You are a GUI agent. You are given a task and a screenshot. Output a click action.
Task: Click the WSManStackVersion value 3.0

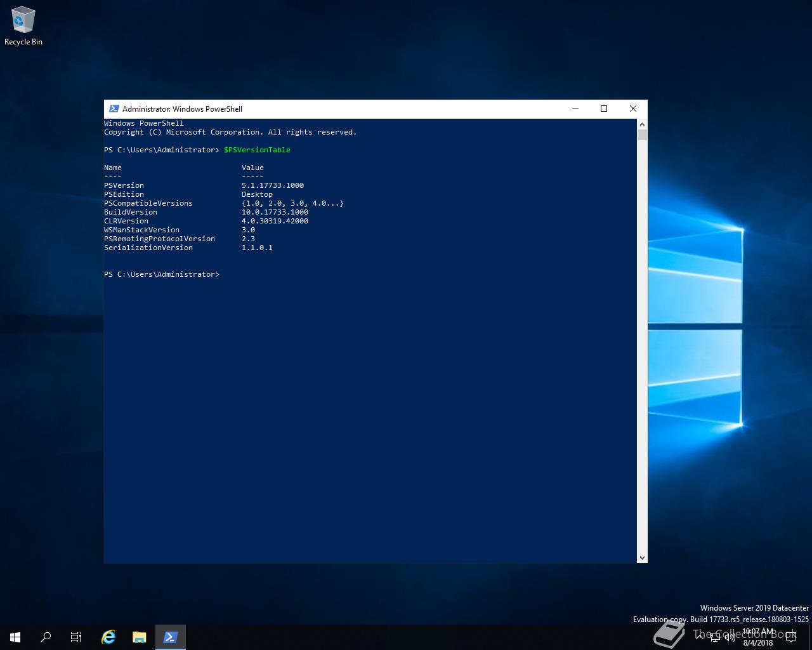[248, 230]
